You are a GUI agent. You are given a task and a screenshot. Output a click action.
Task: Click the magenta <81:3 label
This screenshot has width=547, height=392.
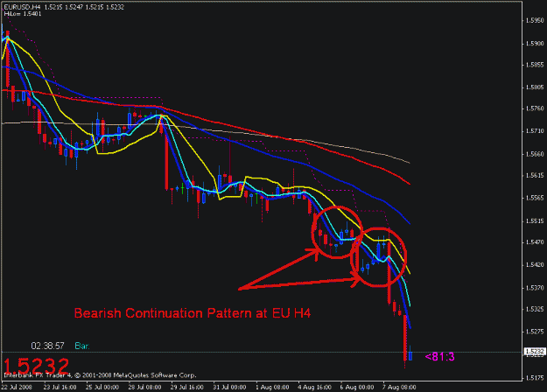click(x=440, y=357)
